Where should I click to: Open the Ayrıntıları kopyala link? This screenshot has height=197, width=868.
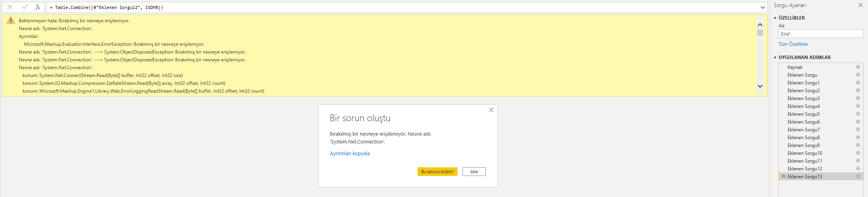click(350, 154)
